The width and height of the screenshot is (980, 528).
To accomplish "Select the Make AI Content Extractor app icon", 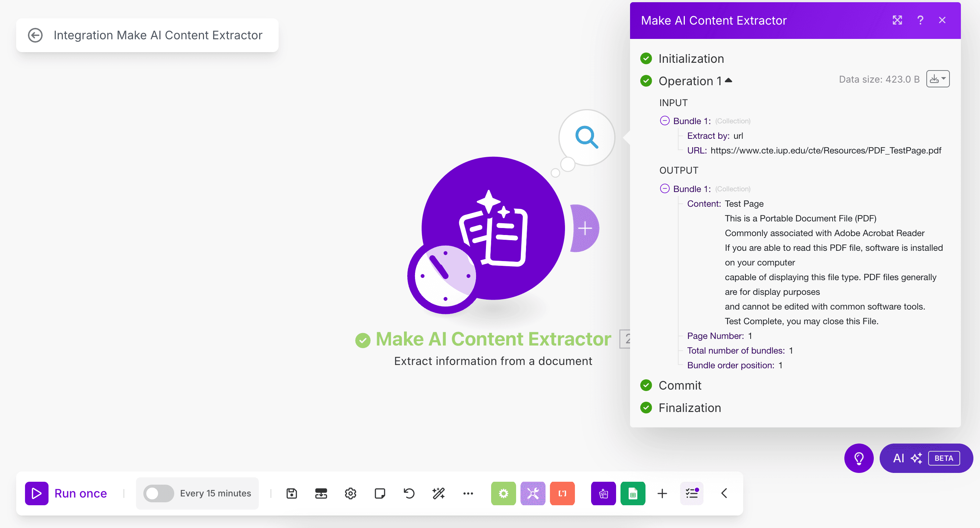I will coord(603,493).
